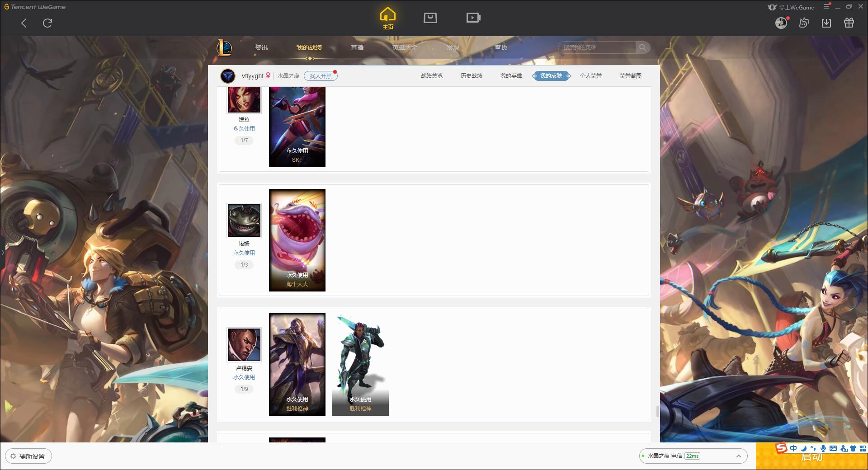Open the download manager icon
The width and height of the screenshot is (868, 470).
(826, 23)
